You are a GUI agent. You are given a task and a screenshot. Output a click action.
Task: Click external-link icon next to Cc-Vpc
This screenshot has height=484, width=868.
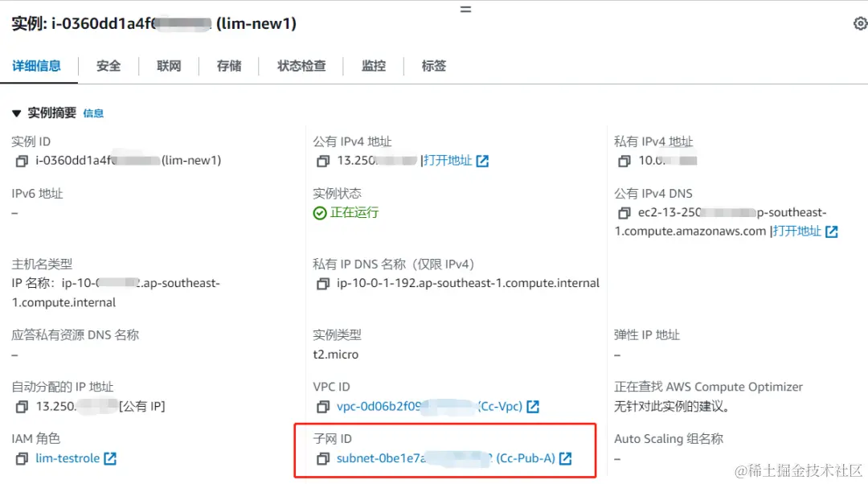pos(533,407)
